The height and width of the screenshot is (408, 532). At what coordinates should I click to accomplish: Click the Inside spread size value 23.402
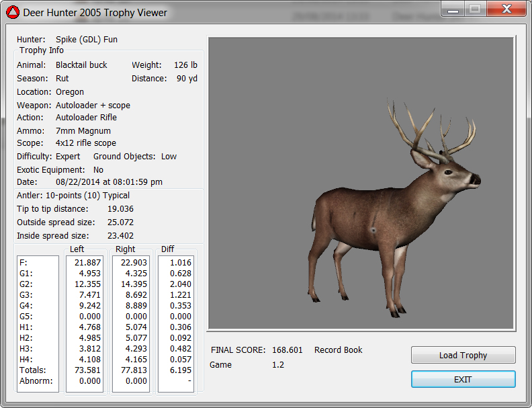pos(120,236)
